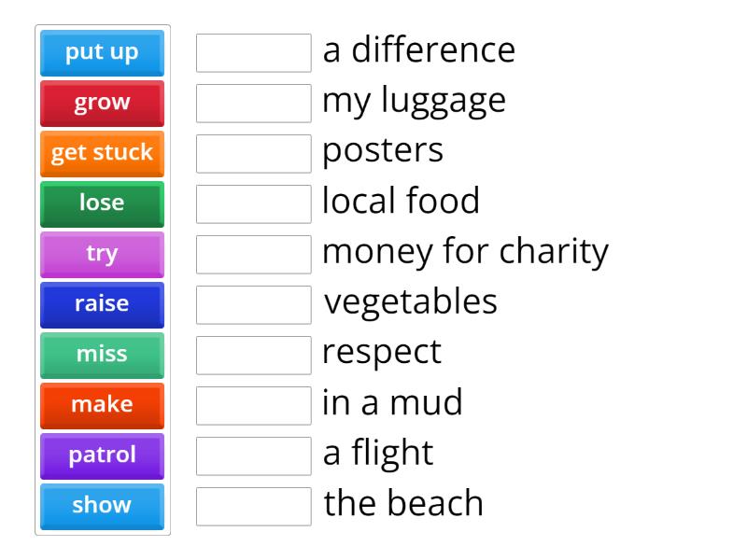Click the blank box beside 'a difference'
747x560 pixels.
(x=253, y=53)
